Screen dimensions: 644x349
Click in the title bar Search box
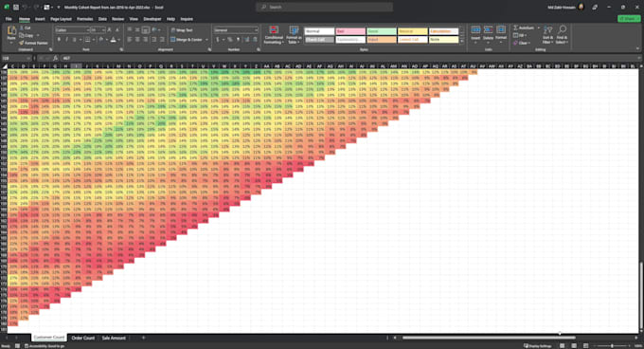325,7
